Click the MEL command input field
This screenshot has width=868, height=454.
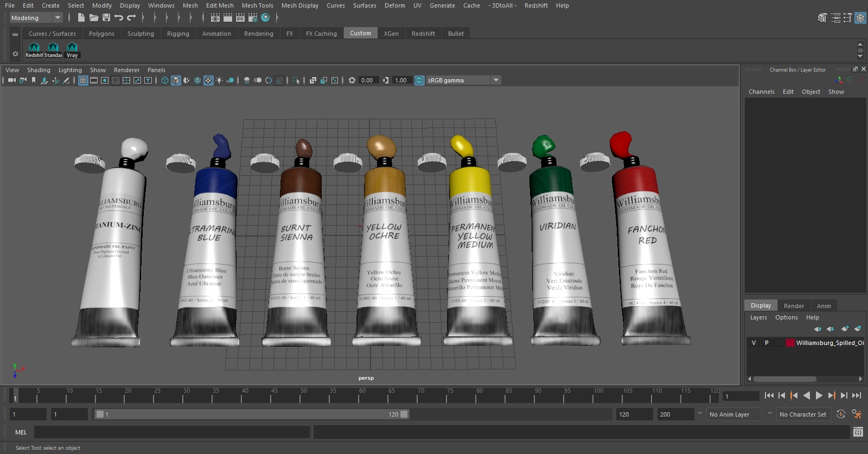click(172, 432)
